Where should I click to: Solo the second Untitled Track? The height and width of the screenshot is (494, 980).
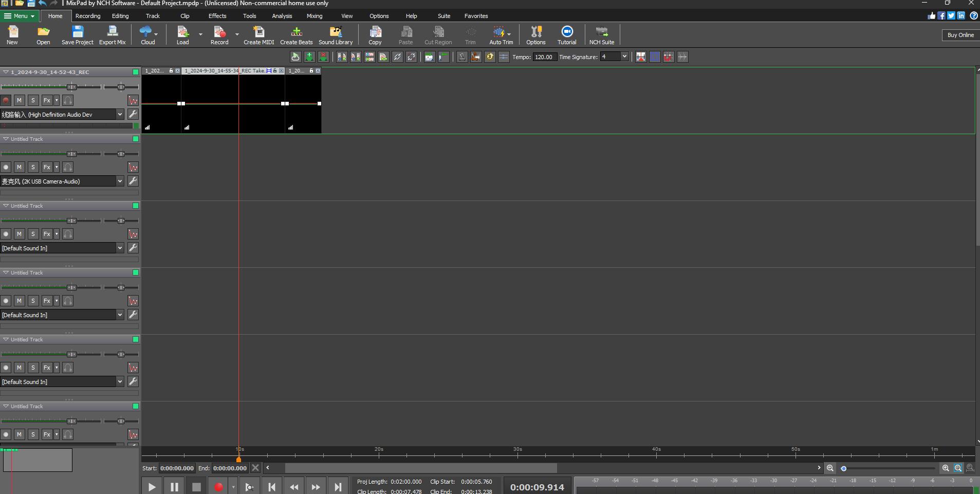click(32, 234)
